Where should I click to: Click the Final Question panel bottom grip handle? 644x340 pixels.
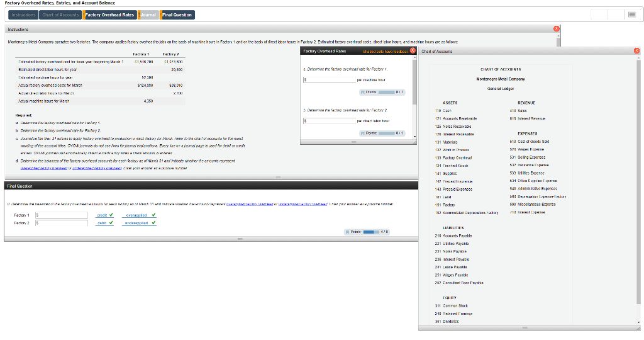pyautogui.click(x=240, y=239)
